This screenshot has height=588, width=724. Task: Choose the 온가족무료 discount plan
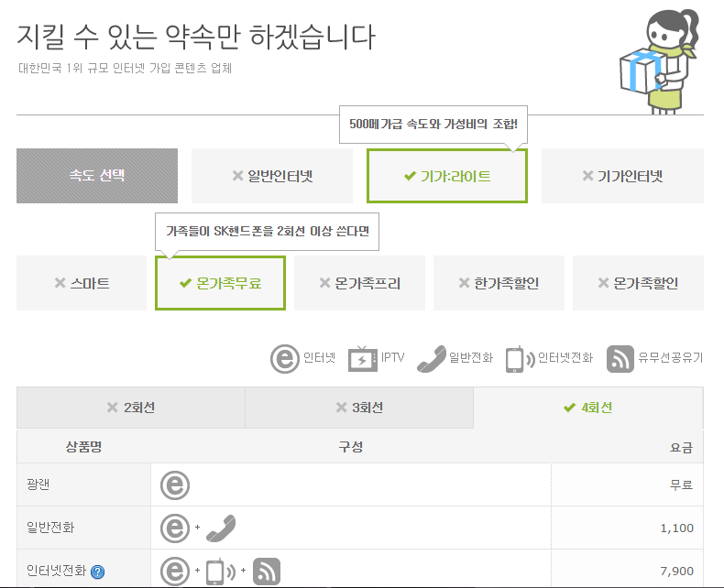pos(220,283)
